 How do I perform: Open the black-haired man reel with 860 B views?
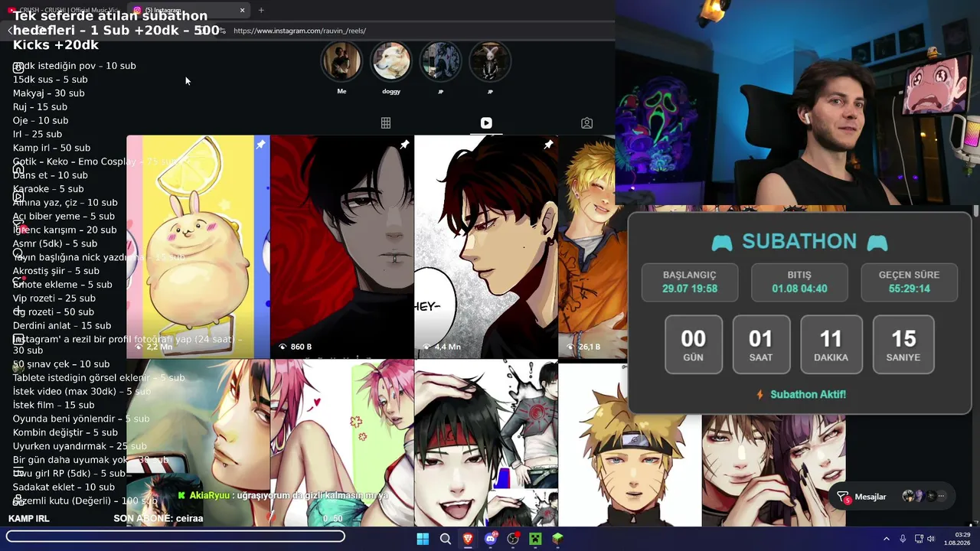pos(342,246)
